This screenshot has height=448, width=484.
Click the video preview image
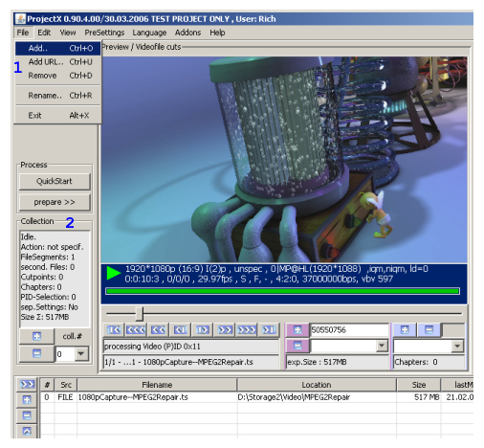284,160
